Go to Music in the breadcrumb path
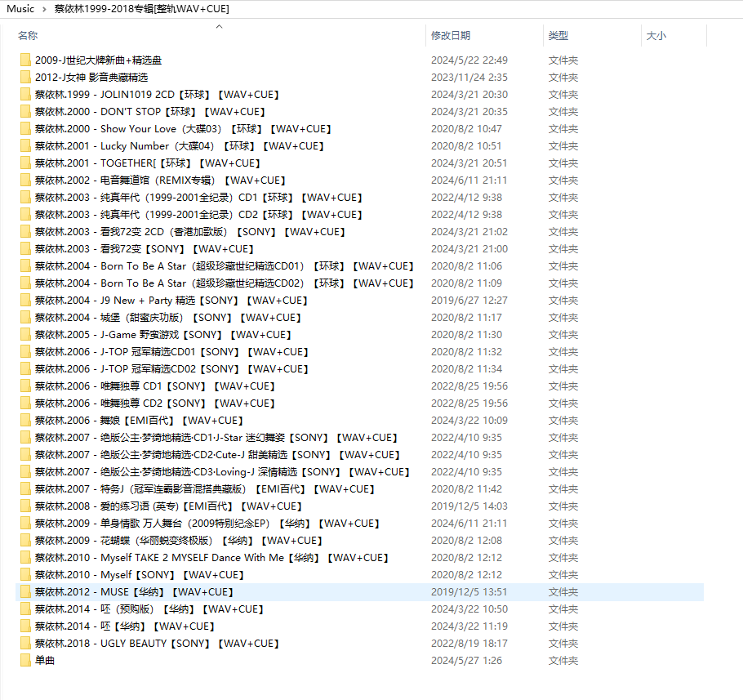The image size is (743, 700). [20, 8]
